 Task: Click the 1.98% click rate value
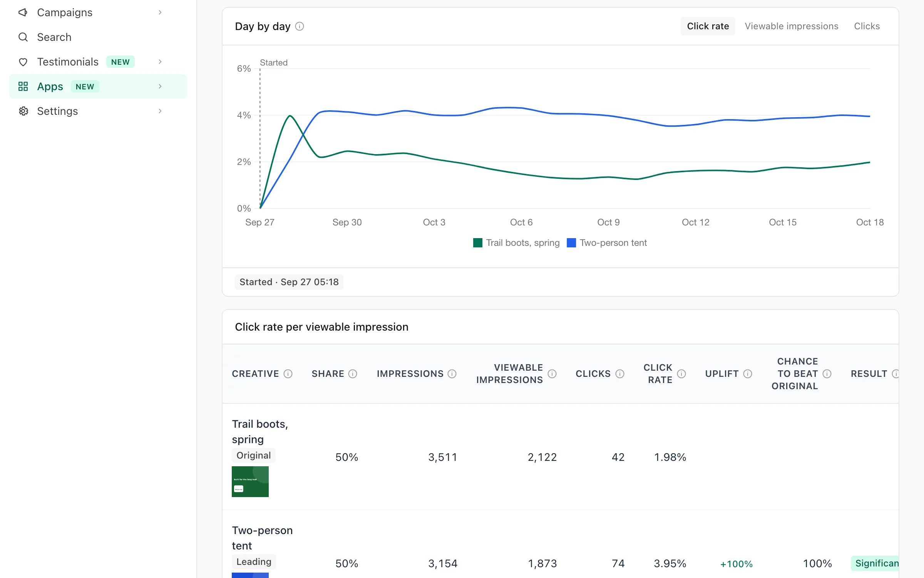pyautogui.click(x=670, y=457)
